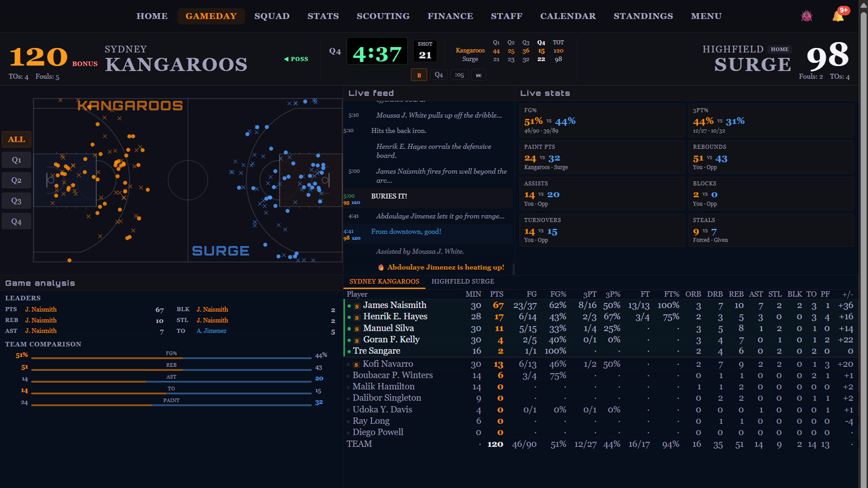
Task: Filter the shot chart to Q3
Action: click(16, 201)
